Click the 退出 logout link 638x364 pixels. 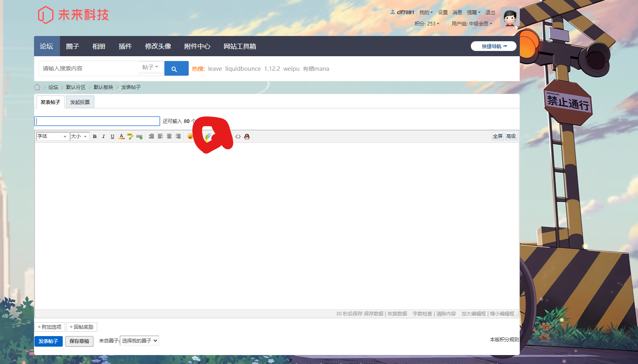[x=490, y=13]
